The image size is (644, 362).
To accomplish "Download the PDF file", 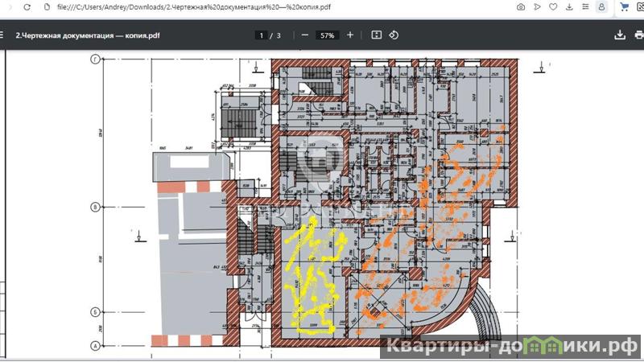I will (619, 35).
